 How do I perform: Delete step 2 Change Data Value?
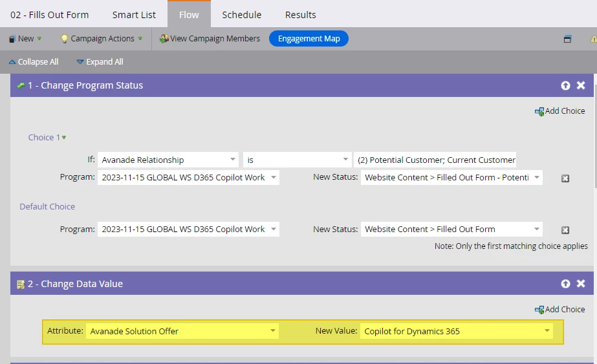coord(581,284)
